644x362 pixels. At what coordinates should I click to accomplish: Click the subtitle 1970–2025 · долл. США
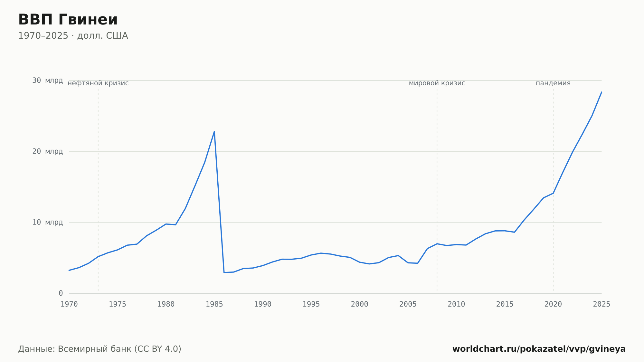73,36
